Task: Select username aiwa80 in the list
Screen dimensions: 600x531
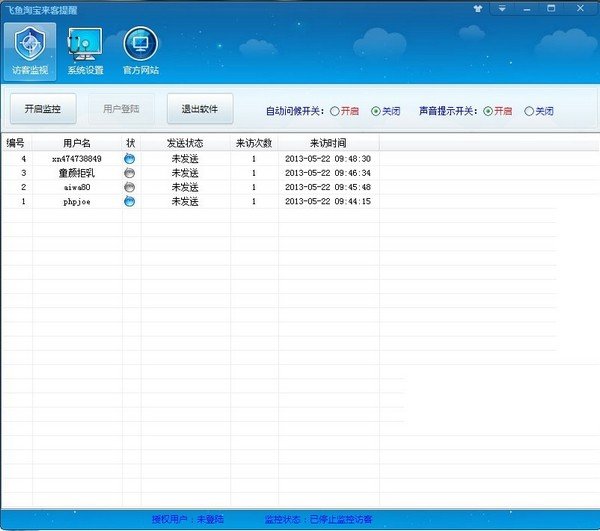Action: (x=77, y=187)
